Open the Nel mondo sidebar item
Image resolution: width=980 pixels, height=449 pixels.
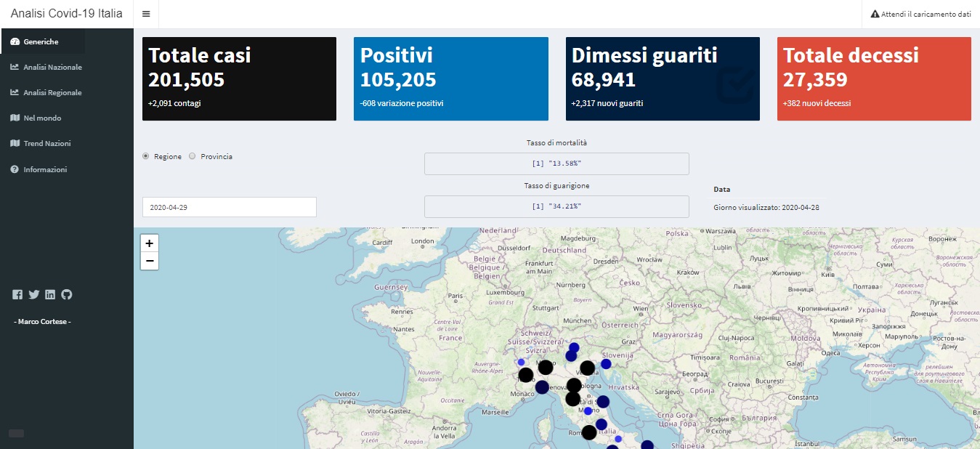click(42, 118)
